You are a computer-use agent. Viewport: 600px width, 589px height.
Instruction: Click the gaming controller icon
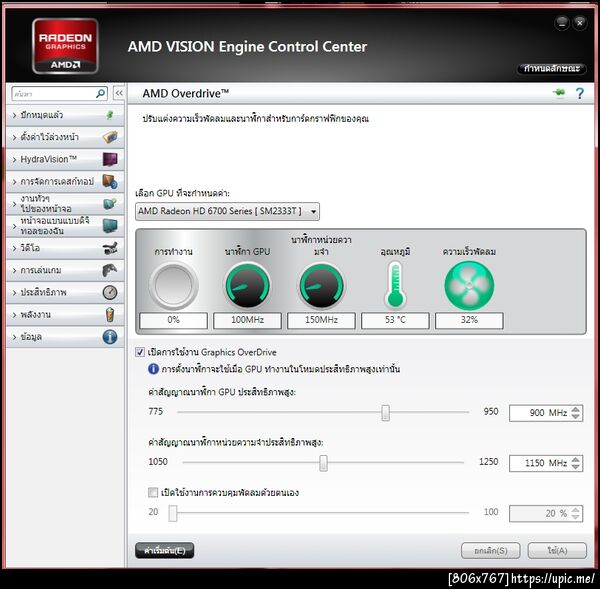coord(110,270)
